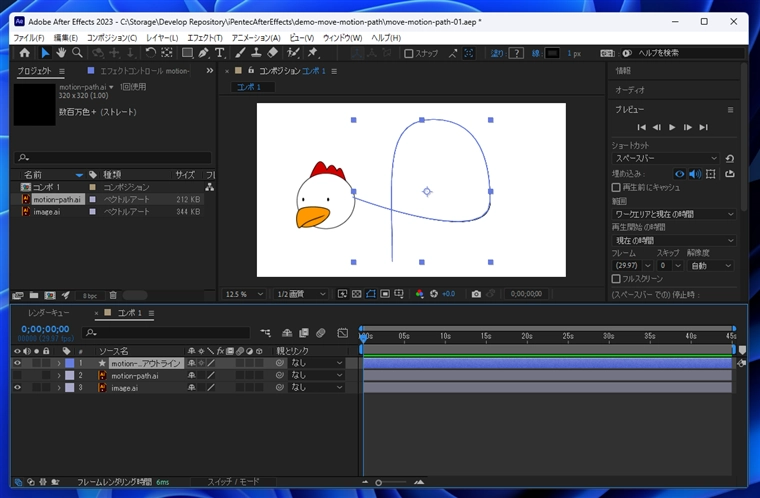The image size is (760, 498).
Task: Select the Rectangle shape tool
Action: pos(187,53)
